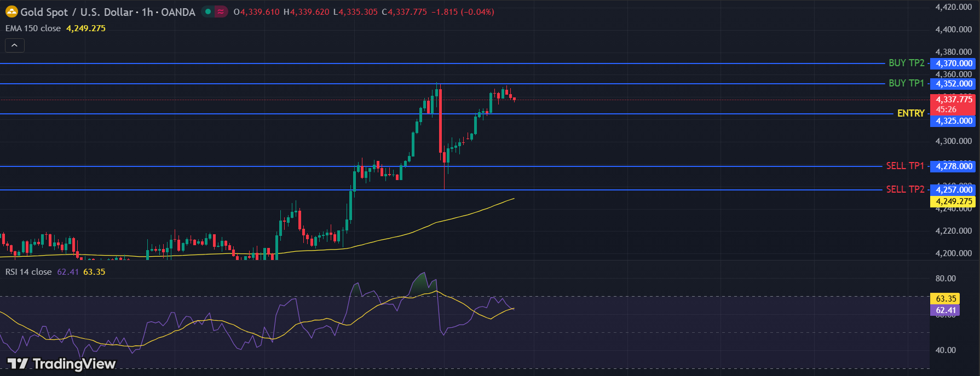Click the Gold Spot symbol logo icon

coord(11,11)
